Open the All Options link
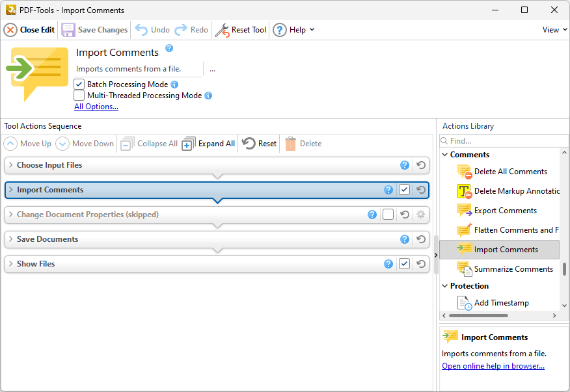 tap(96, 107)
